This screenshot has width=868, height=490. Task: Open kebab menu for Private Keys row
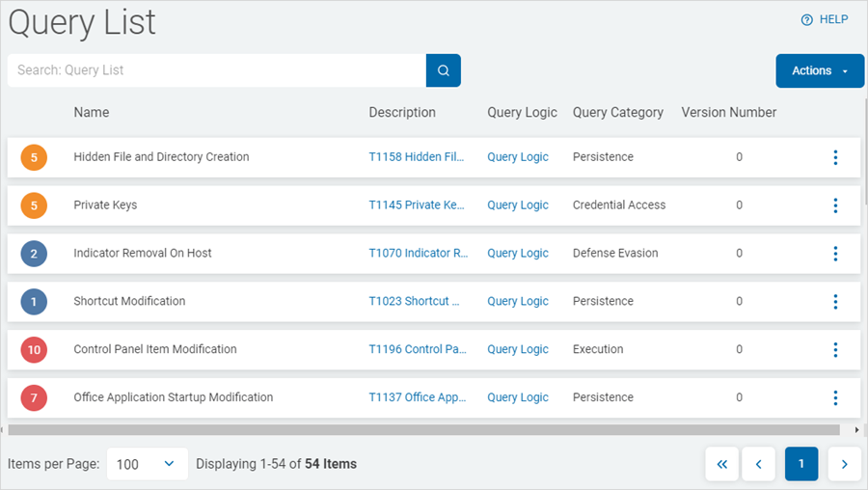tap(834, 205)
